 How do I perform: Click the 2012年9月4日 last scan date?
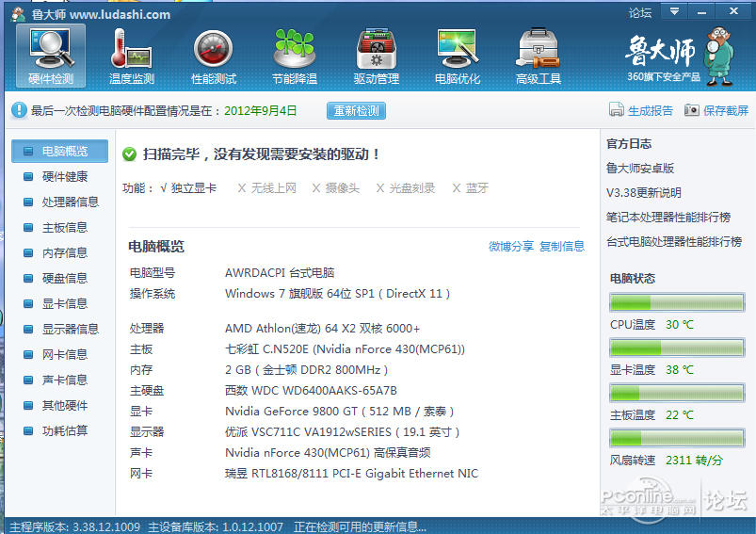(x=261, y=111)
